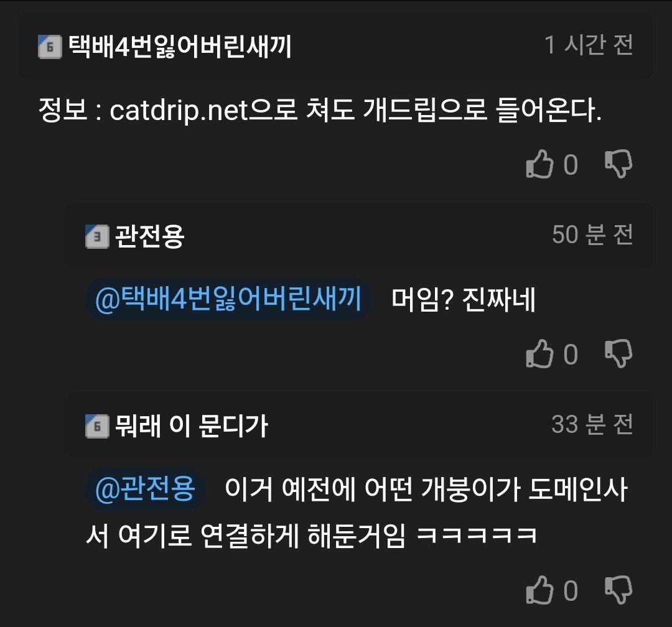Click level 6 badge beside 택배4번잃어버린새끼
The width and height of the screenshot is (672, 627).
tap(50, 47)
